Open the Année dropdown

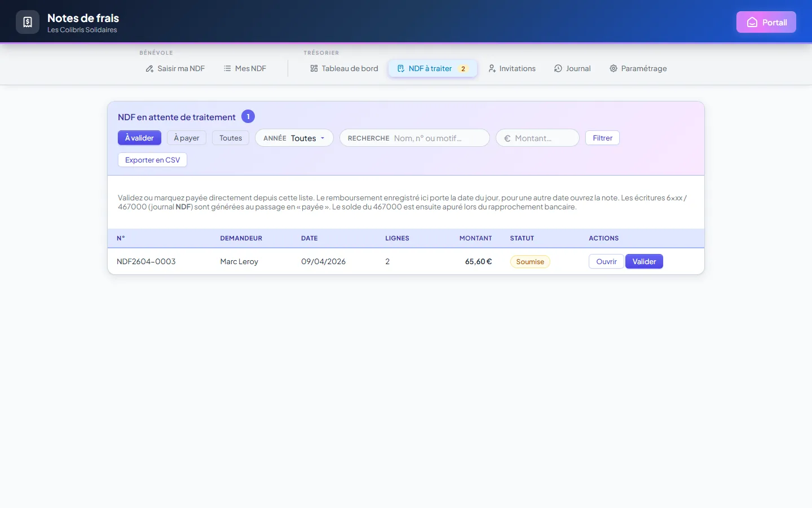tap(294, 138)
